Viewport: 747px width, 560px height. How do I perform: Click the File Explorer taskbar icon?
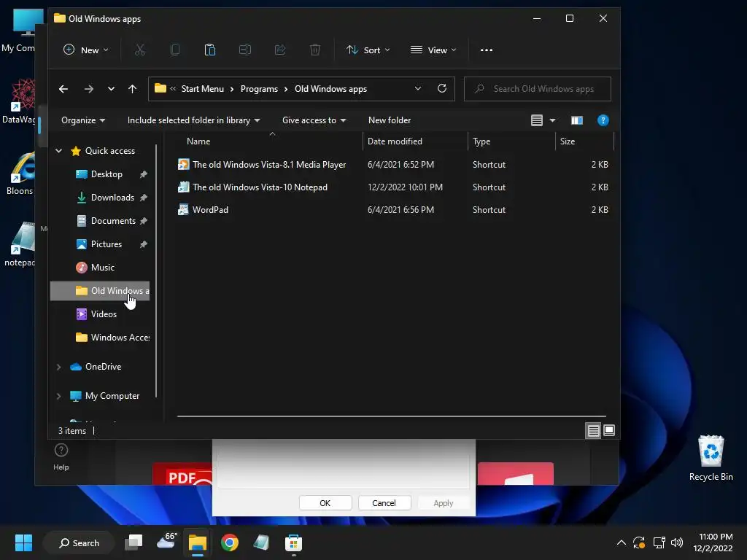pos(198,542)
